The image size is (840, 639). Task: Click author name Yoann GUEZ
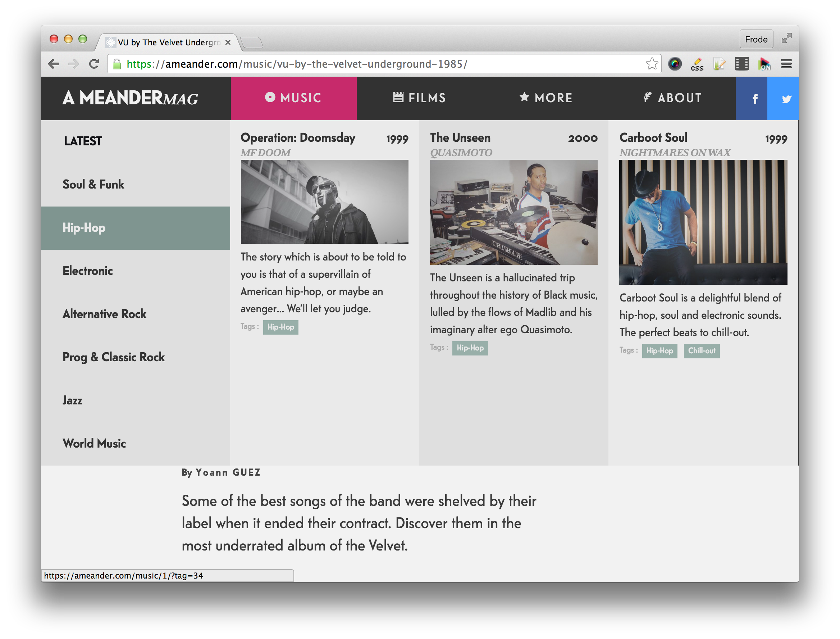pyautogui.click(x=228, y=473)
